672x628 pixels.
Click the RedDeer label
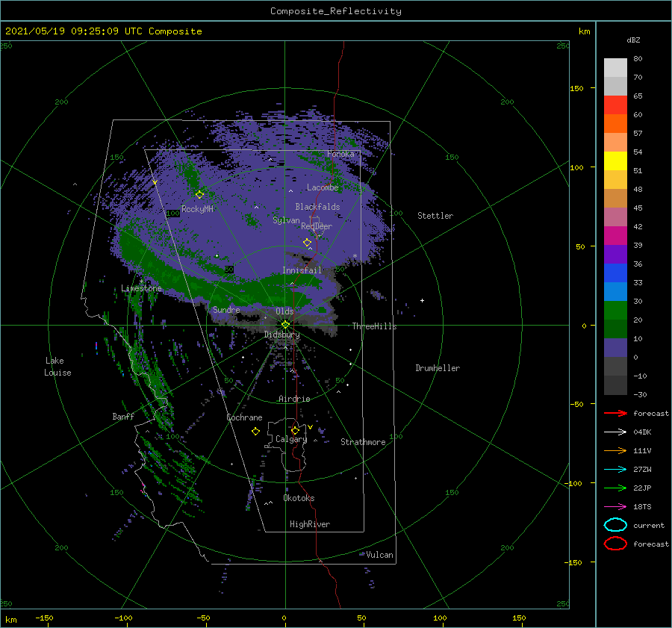coord(317,226)
